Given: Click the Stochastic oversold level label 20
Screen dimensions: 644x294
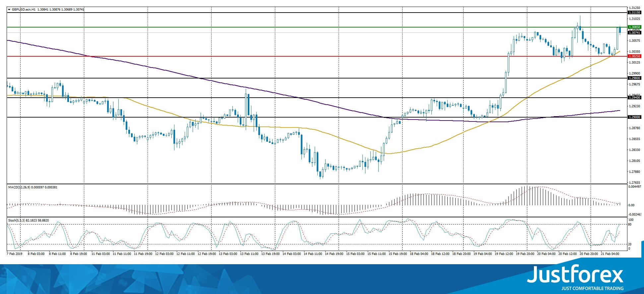Looking at the screenshot, I should click(630, 244).
